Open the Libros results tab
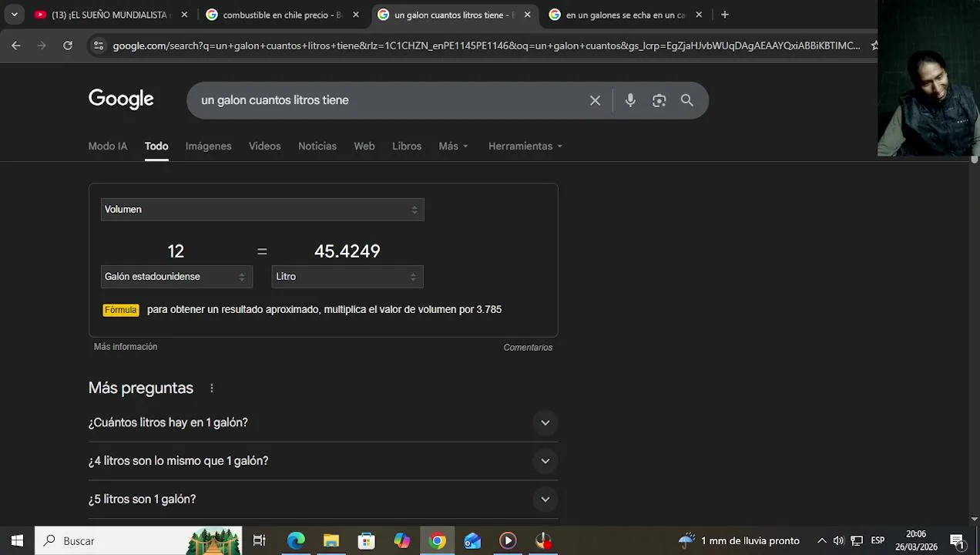 click(407, 146)
